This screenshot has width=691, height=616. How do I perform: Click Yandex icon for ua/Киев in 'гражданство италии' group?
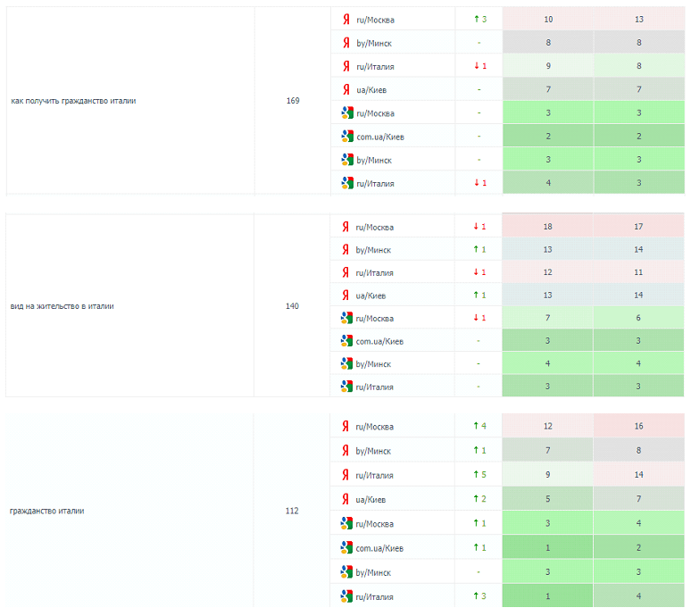pos(345,499)
